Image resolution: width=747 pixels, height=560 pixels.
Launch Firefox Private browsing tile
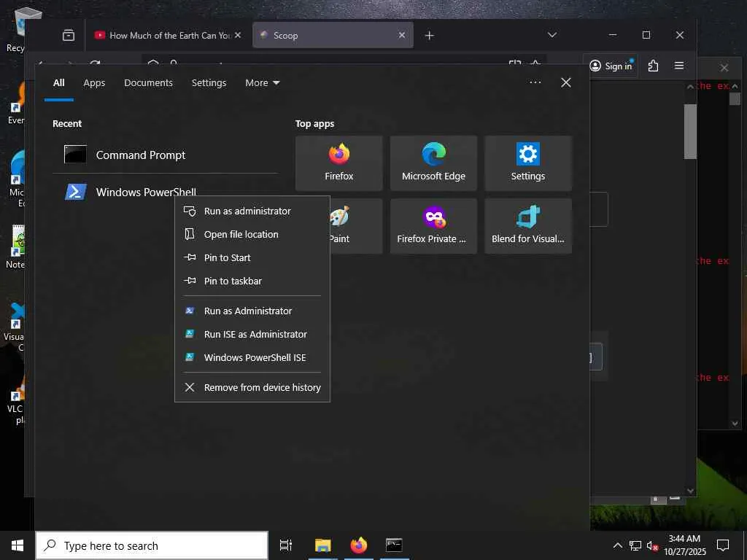click(x=433, y=226)
